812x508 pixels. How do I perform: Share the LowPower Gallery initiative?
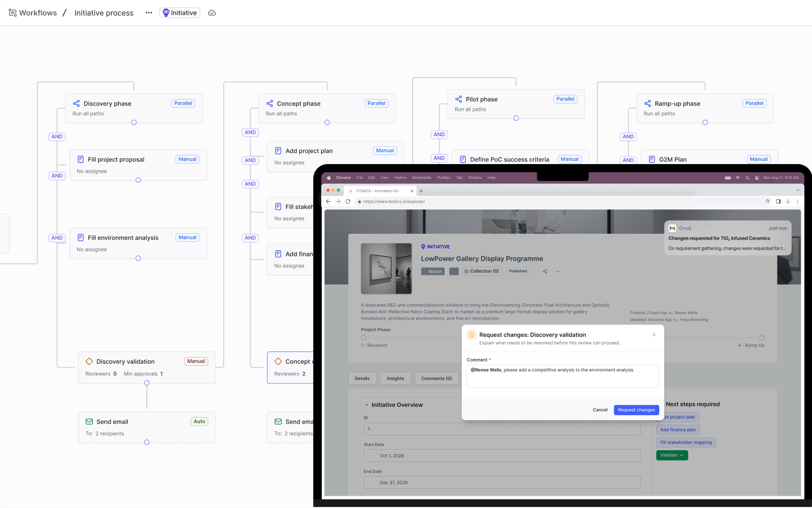pos(545,271)
